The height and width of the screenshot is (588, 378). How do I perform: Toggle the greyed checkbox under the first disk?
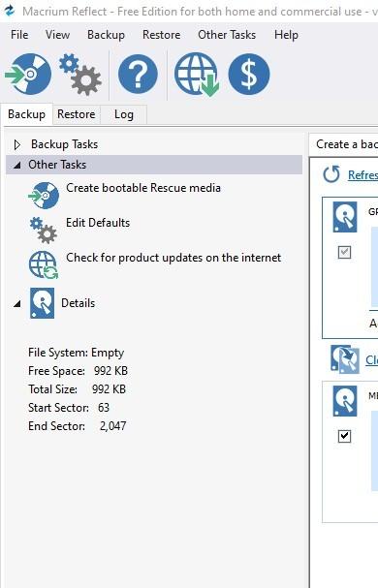click(344, 252)
